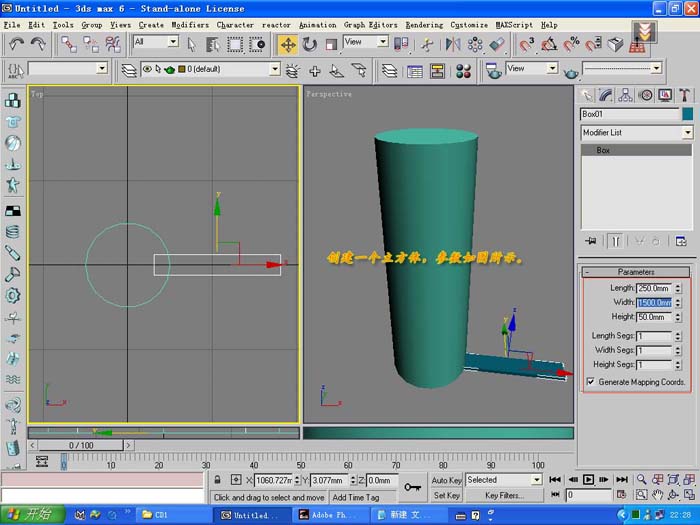700x525 pixels.
Task: Select Box entry in modifier stack
Action: point(637,150)
